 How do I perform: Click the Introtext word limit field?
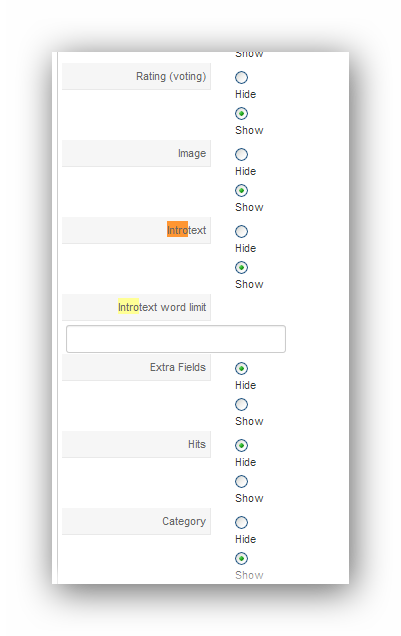[176, 339]
